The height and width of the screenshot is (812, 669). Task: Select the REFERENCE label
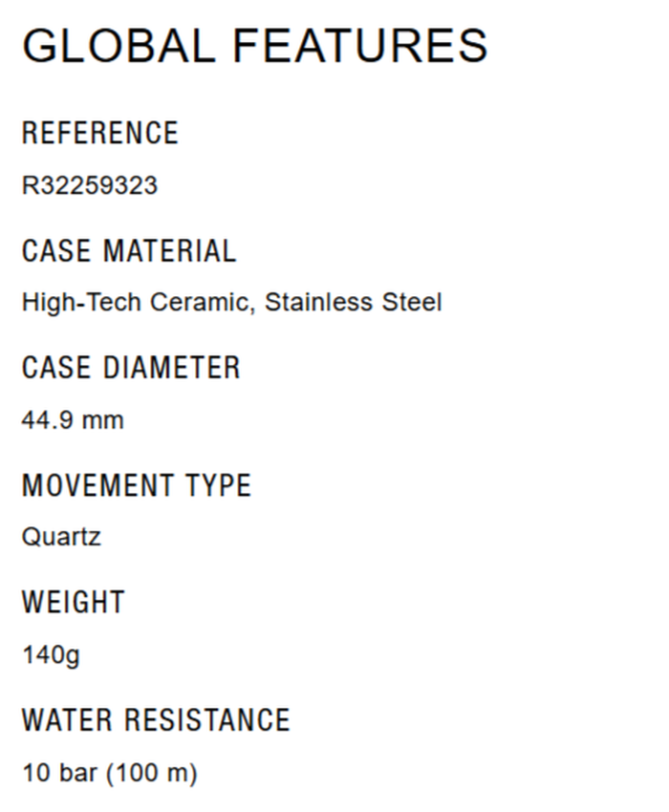(x=100, y=133)
